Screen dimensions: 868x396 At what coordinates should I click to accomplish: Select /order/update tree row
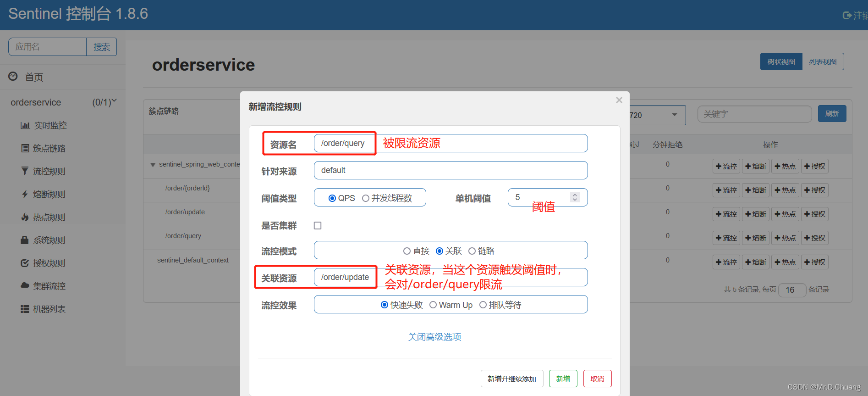pyautogui.click(x=185, y=212)
